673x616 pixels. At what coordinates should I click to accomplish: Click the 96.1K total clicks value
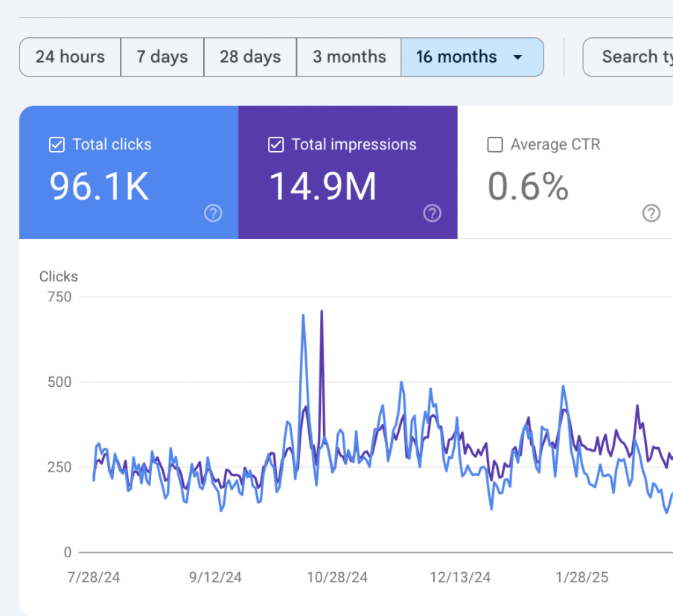pyautogui.click(x=99, y=186)
